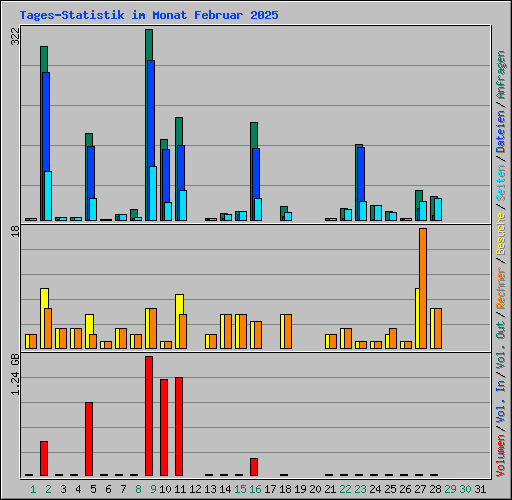Click day label "15" on the x-axis

tap(240, 489)
